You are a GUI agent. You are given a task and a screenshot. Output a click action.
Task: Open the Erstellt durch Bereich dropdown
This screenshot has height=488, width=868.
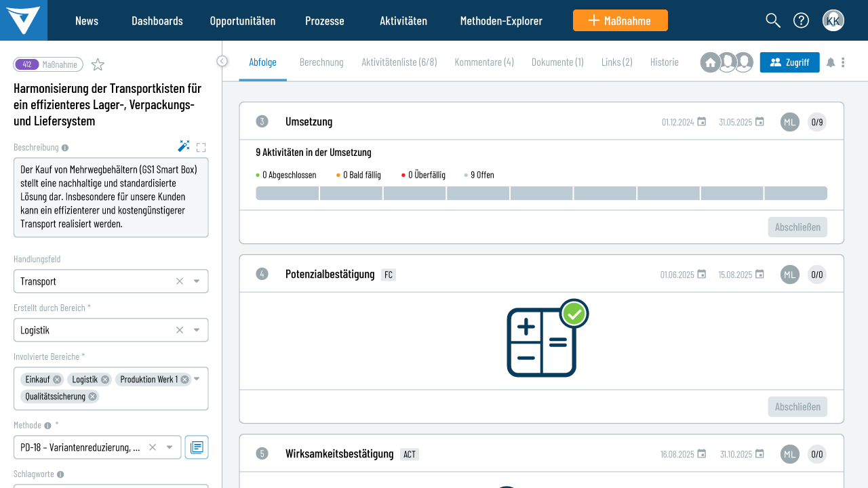coord(197,330)
